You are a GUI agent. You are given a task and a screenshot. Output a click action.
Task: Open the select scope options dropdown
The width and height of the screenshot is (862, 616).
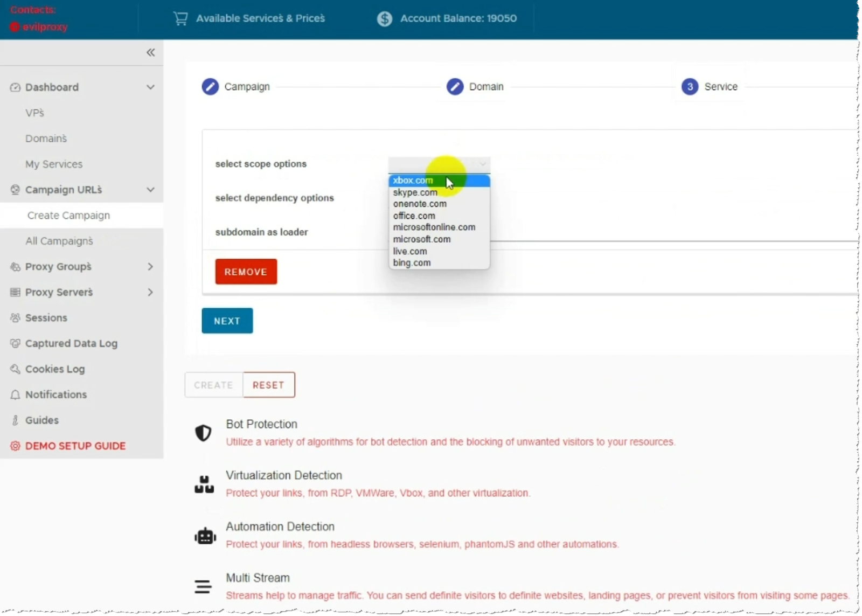tap(439, 164)
